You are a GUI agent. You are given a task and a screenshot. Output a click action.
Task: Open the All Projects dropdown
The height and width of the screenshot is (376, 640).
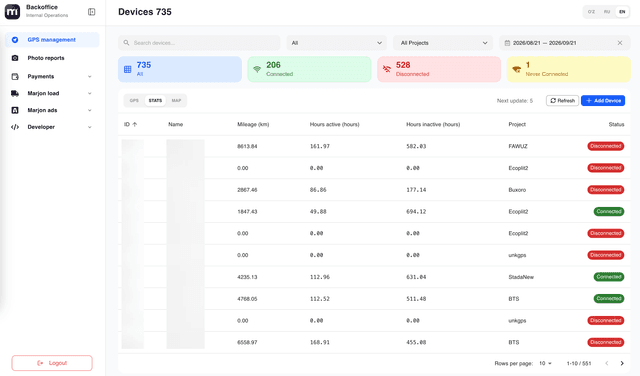click(x=443, y=43)
